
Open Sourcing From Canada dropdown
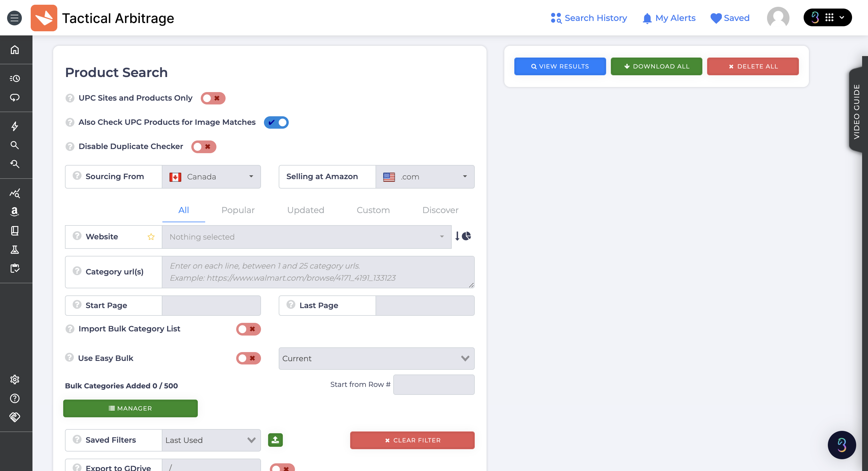point(211,177)
